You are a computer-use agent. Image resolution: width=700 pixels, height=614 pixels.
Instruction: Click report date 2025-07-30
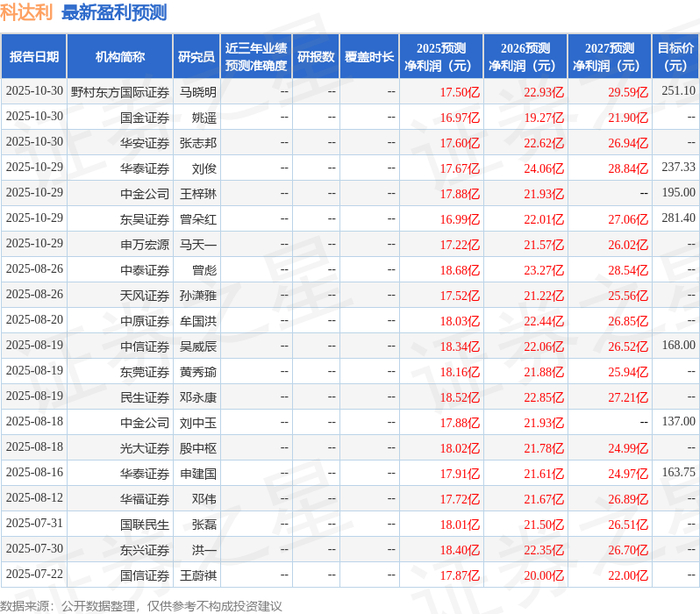(x=34, y=549)
